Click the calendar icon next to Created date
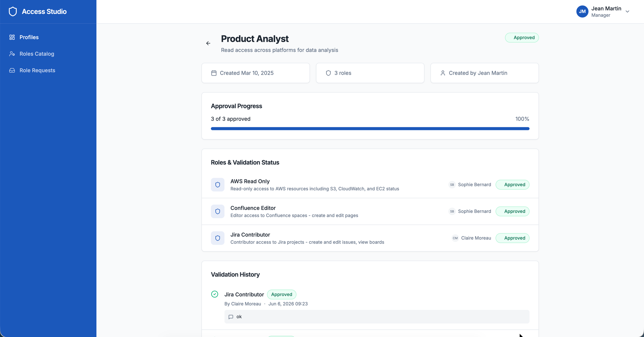 point(214,73)
